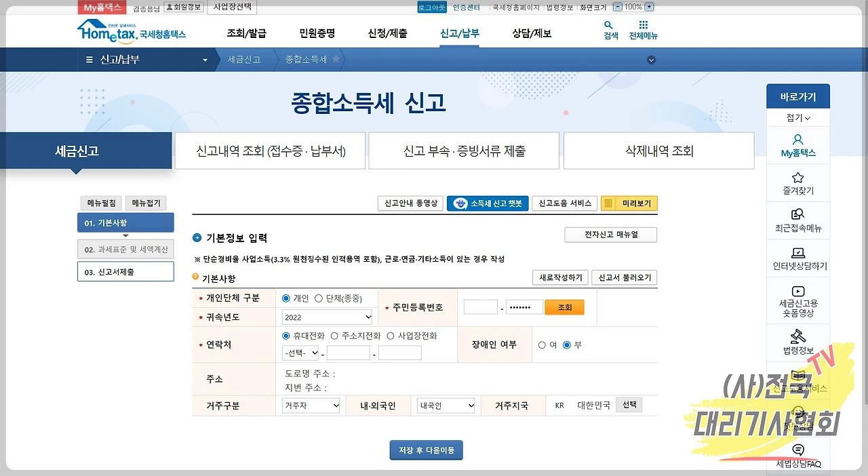Click the 선택 button for 거주지국
868x476 pixels.
click(x=629, y=405)
